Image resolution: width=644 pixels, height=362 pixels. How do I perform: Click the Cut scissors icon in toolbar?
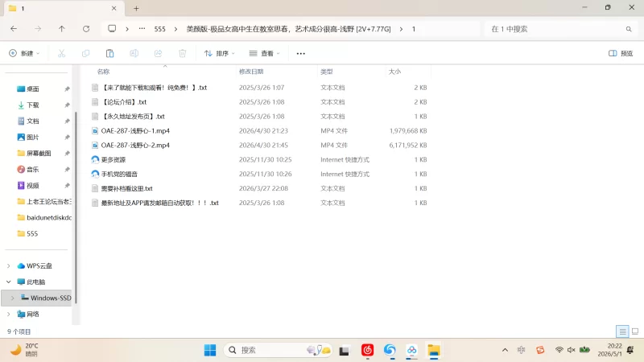[x=62, y=53]
